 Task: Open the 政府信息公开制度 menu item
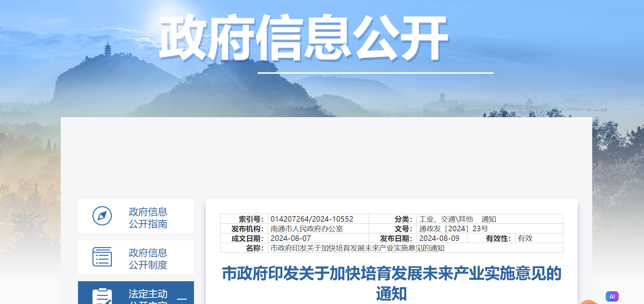point(148,259)
